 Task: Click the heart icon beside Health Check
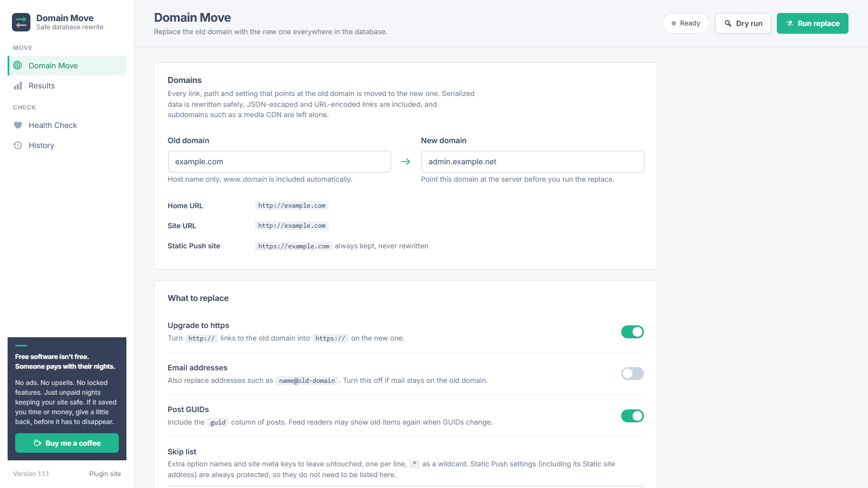18,125
